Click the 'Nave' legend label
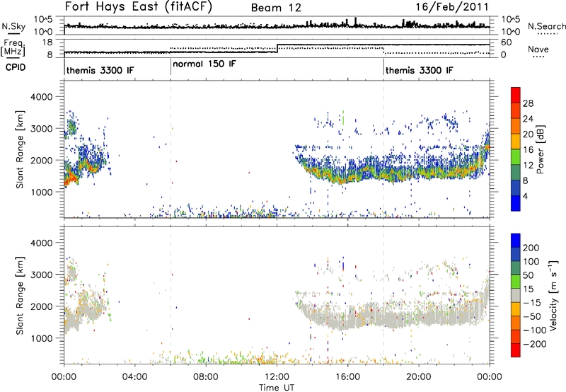 click(538, 49)
